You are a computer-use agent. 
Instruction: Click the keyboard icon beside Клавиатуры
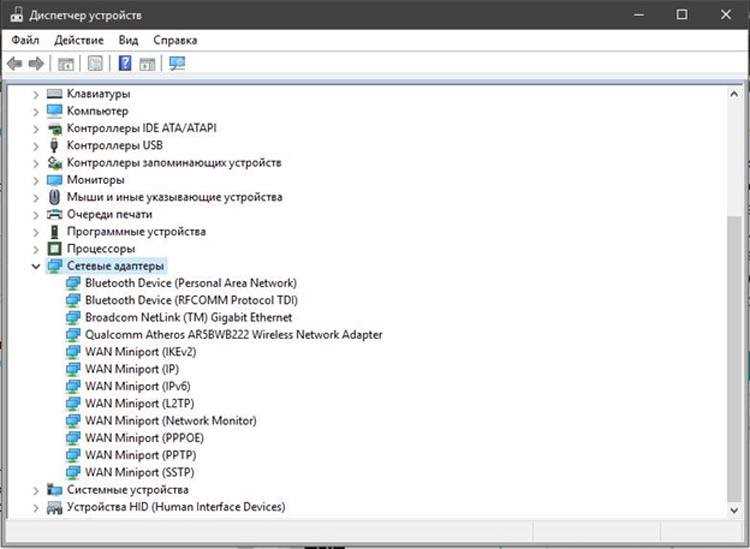(x=55, y=94)
